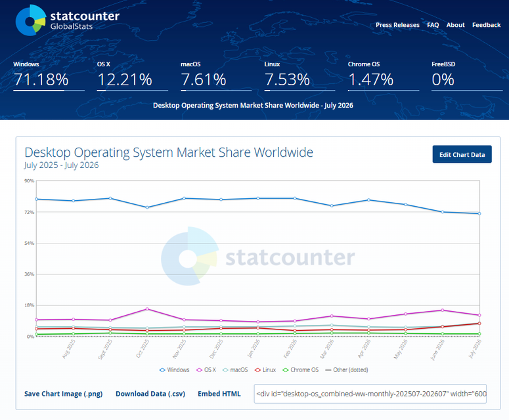This screenshot has width=509, height=420.
Task: Click the Jan 2026 axis label
Action: click(x=254, y=348)
